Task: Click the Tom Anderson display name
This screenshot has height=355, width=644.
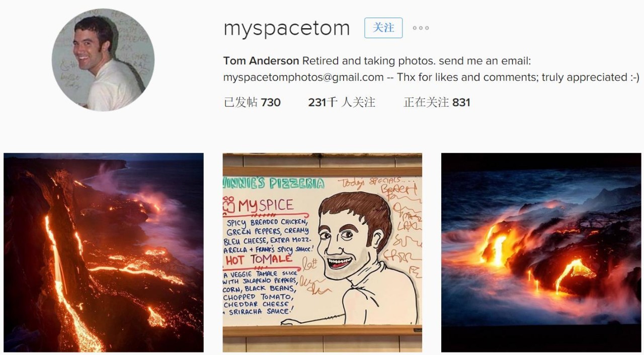Action: pyautogui.click(x=261, y=61)
